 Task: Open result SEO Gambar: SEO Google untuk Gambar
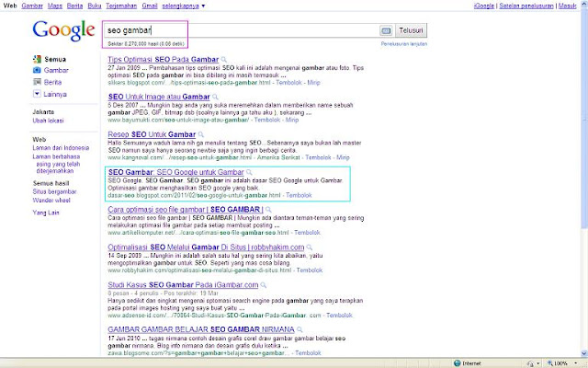[x=175, y=172]
